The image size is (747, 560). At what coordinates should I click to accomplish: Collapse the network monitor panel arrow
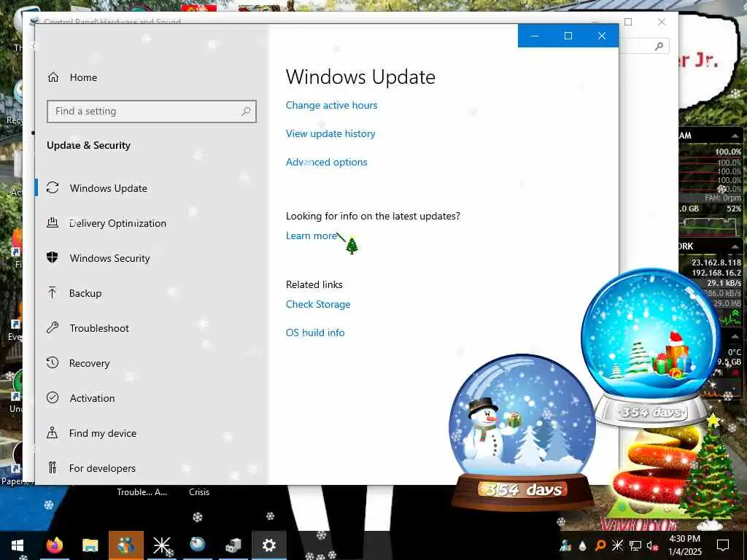pos(735,246)
